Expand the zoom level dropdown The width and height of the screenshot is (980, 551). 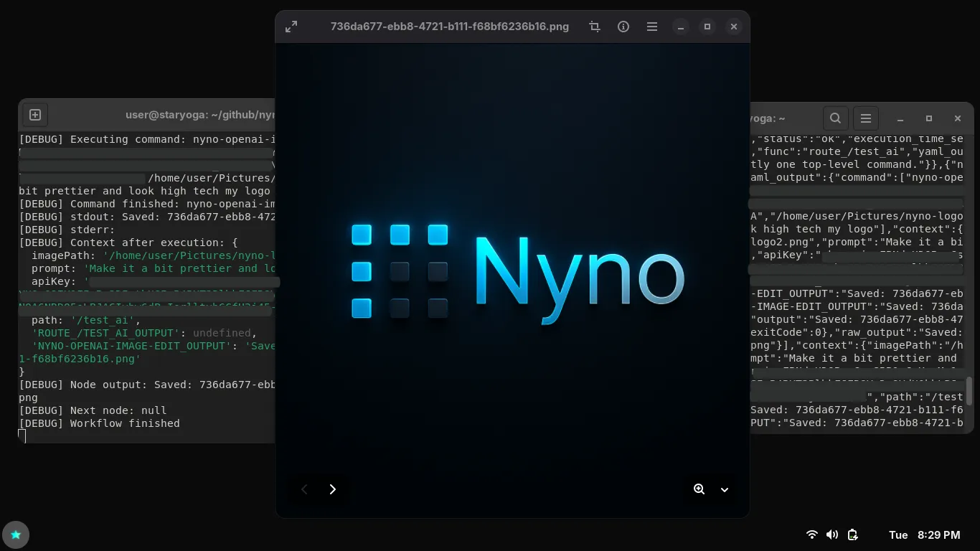pos(724,489)
